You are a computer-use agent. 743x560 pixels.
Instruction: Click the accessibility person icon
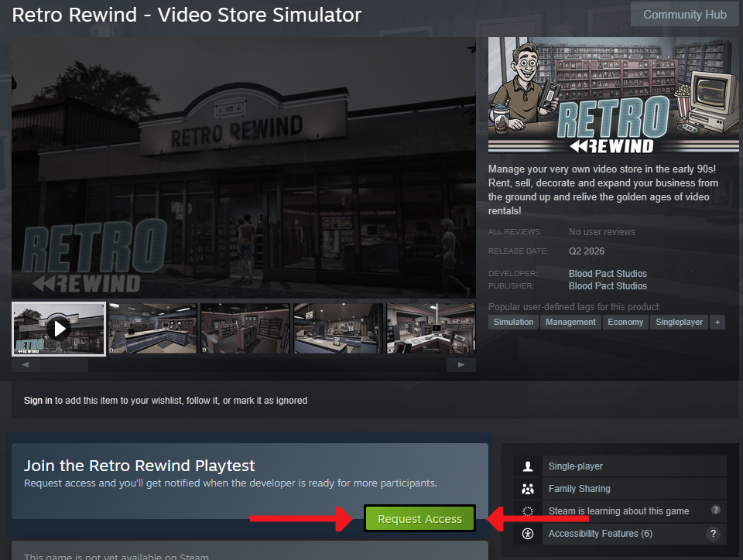(x=527, y=534)
